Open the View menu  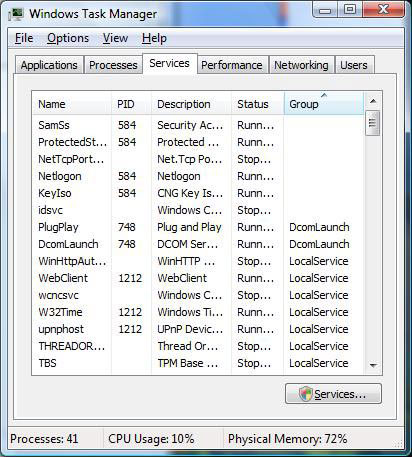click(115, 38)
